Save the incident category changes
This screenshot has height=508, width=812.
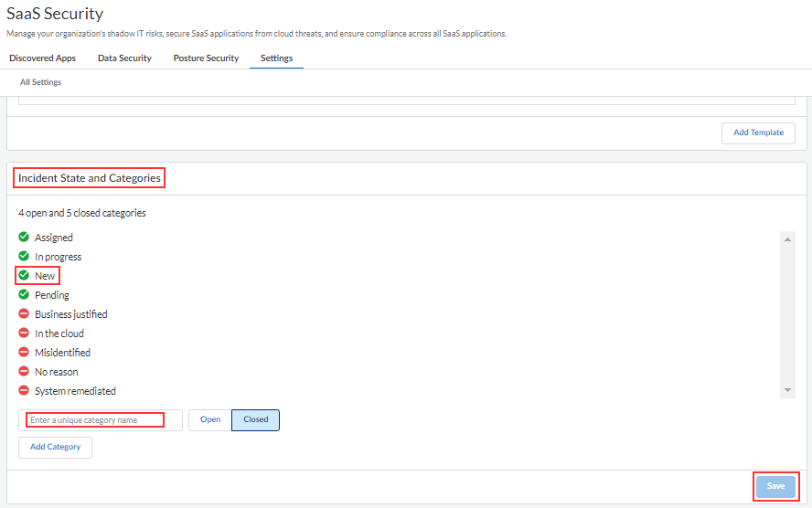(775, 486)
